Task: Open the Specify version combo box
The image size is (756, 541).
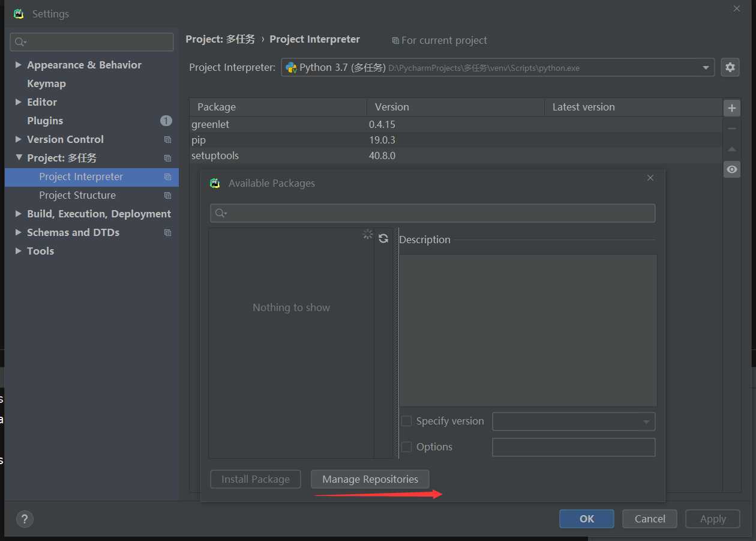Action: (574, 422)
